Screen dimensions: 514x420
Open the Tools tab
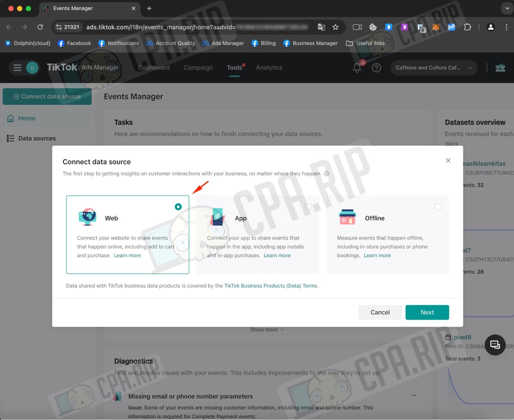tap(234, 68)
